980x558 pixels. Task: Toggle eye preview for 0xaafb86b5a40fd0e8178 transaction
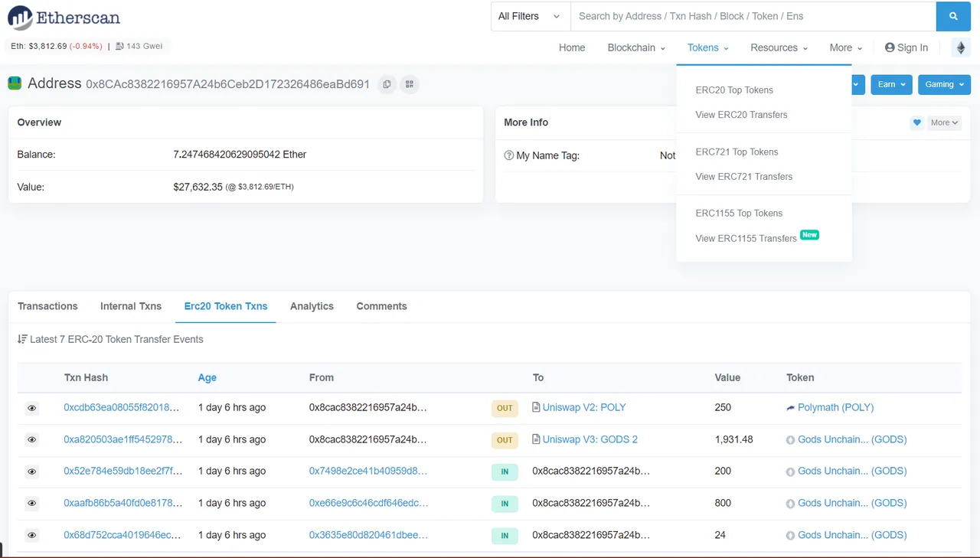32,504
